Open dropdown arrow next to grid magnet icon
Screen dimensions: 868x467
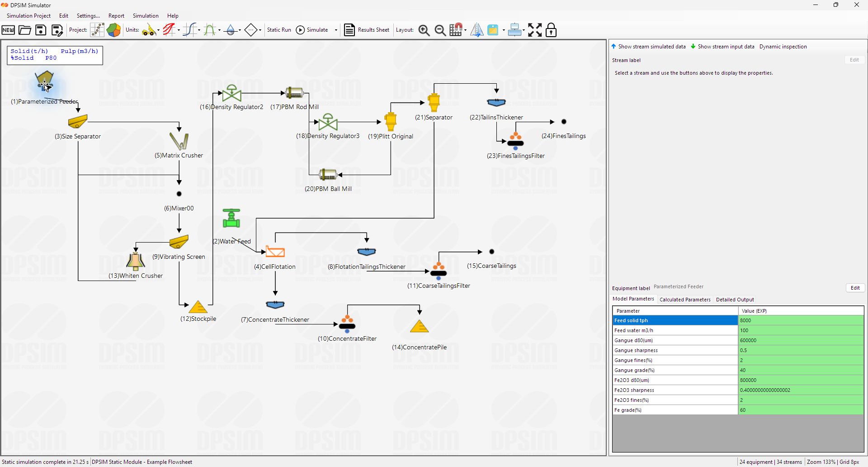tap(466, 30)
